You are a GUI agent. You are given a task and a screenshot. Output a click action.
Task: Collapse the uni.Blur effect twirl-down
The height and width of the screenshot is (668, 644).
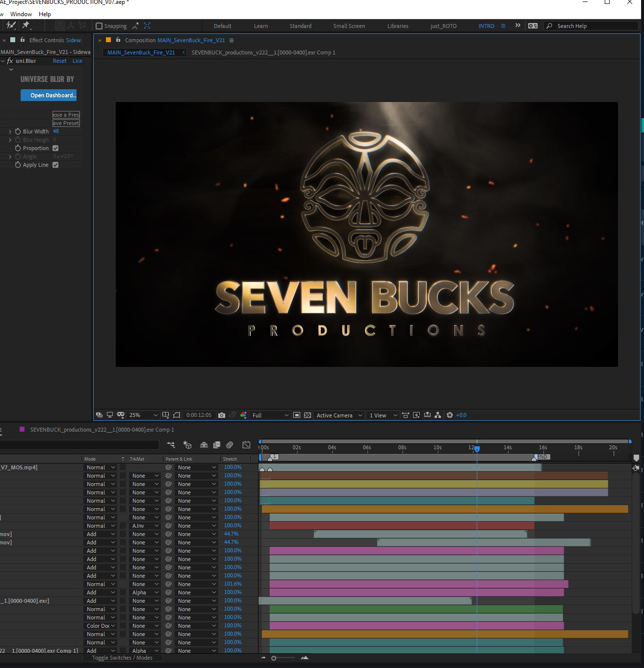pyautogui.click(x=2, y=61)
